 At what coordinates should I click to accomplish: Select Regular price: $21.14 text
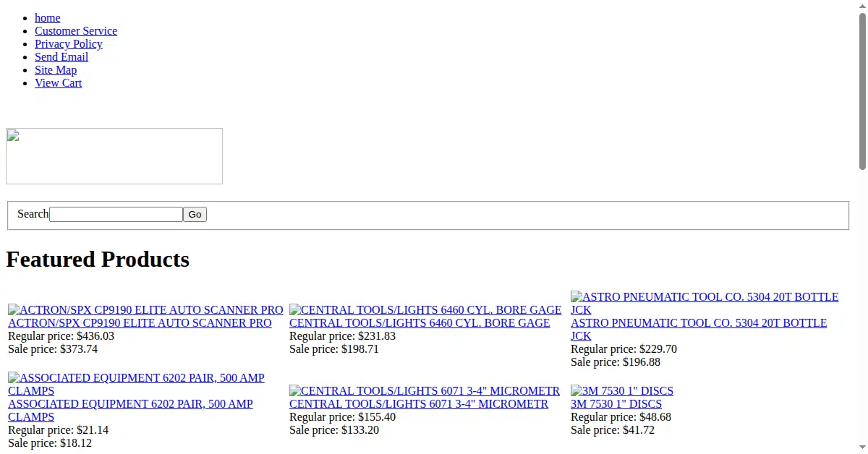[x=58, y=430]
